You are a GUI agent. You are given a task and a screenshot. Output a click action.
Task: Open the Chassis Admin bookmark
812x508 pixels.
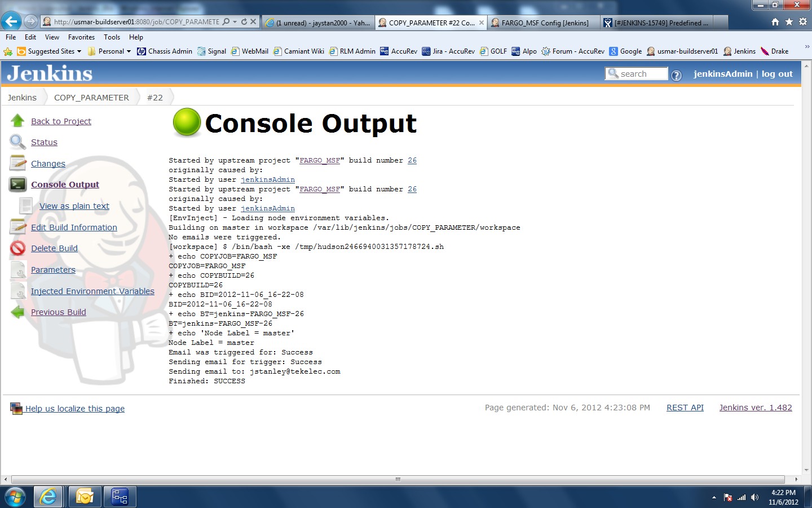tap(165, 51)
